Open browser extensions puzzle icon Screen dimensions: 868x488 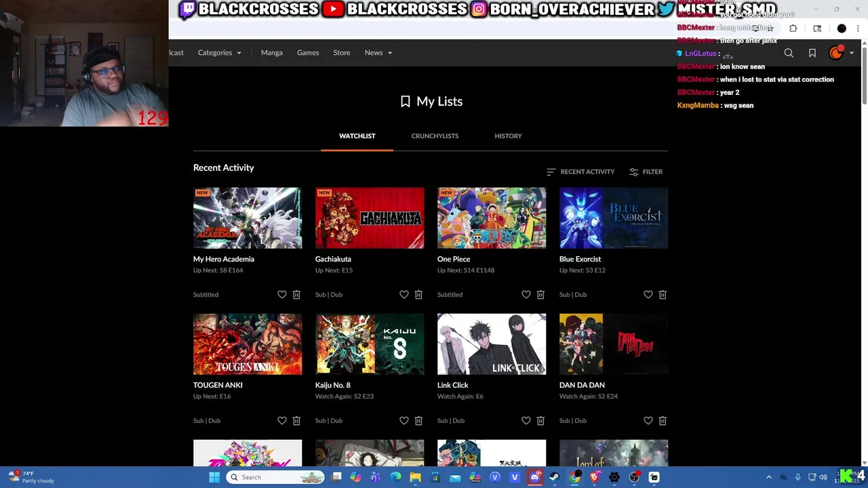click(x=793, y=28)
